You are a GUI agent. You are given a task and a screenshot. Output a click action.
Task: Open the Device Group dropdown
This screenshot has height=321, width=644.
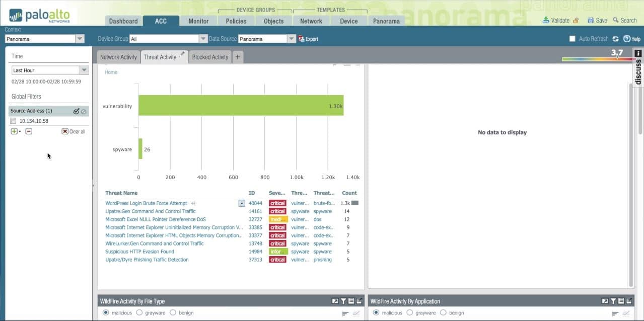coord(203,39)
